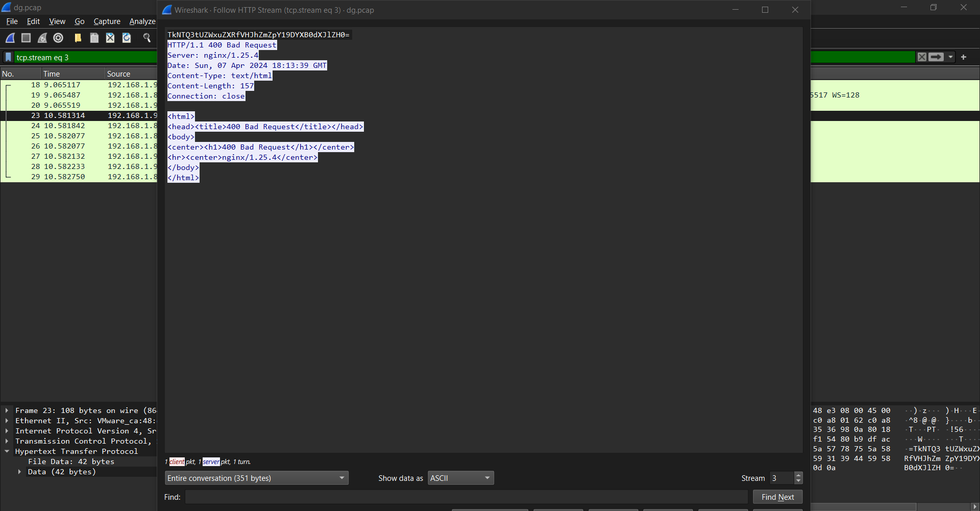
Task: Click the close capture file icon
Action: (110, 38)
